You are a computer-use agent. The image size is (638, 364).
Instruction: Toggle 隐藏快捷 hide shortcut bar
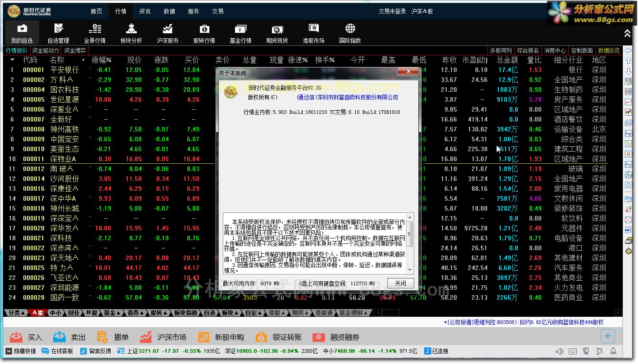pyautogui.click(x=21, y=351)
